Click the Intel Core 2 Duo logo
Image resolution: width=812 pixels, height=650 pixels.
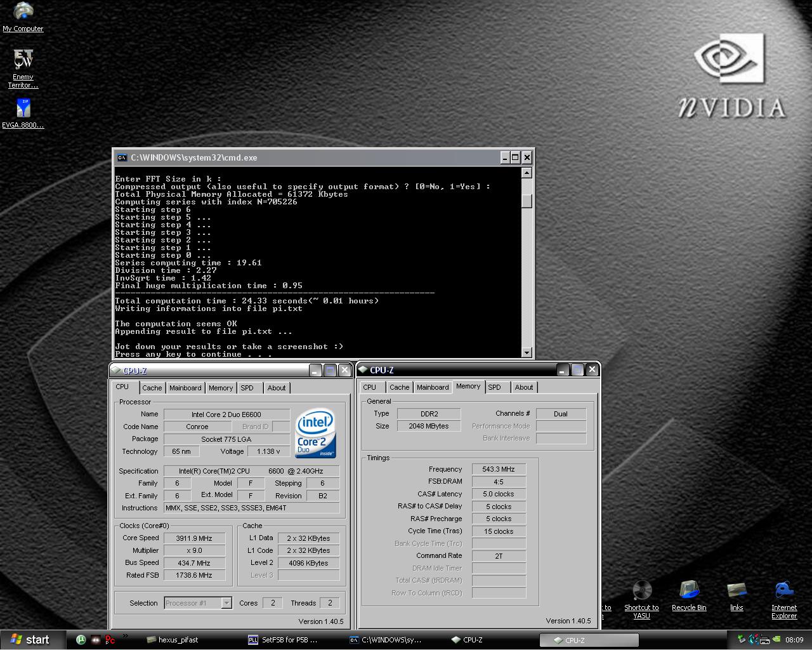pos(315,433)
